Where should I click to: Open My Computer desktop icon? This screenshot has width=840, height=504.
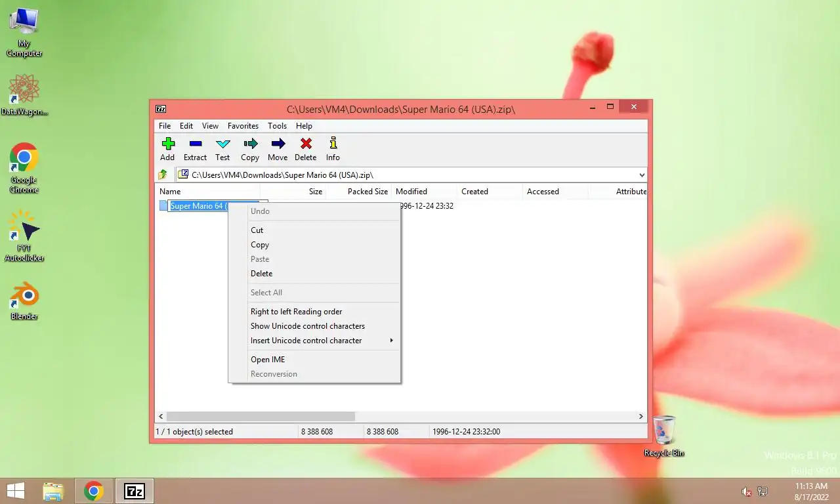click(x=24, y=32)
